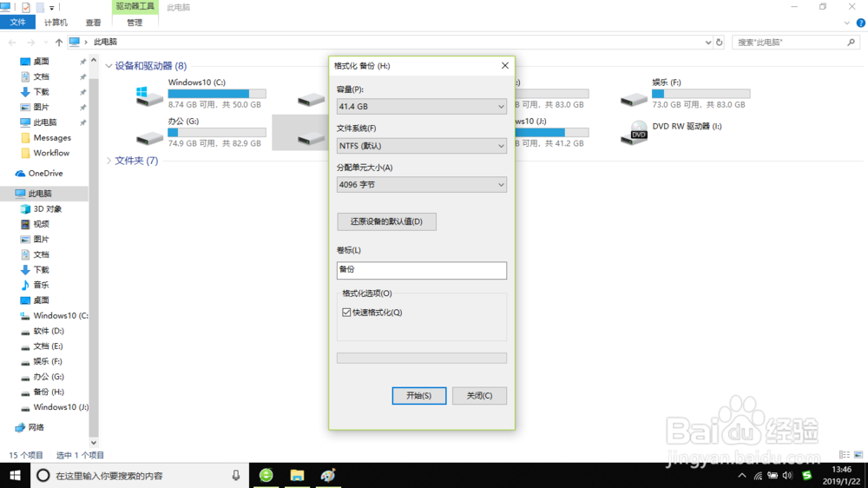This screenshot has width=868, height=488.
Task: Select 网络 in the sidebar
Action: pos(36,427)
